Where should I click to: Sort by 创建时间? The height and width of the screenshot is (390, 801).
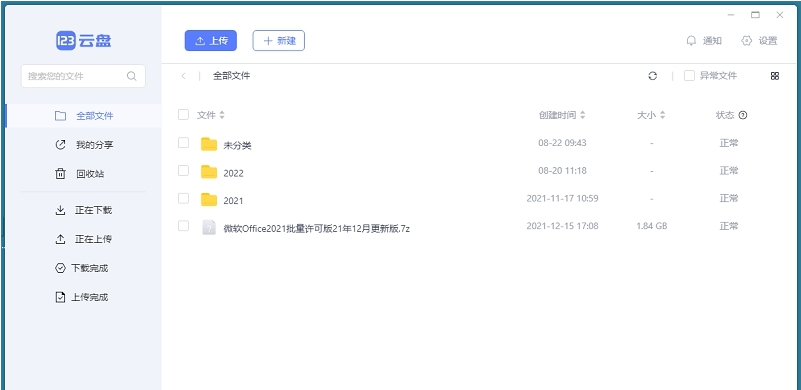click(x=562, y=116)
